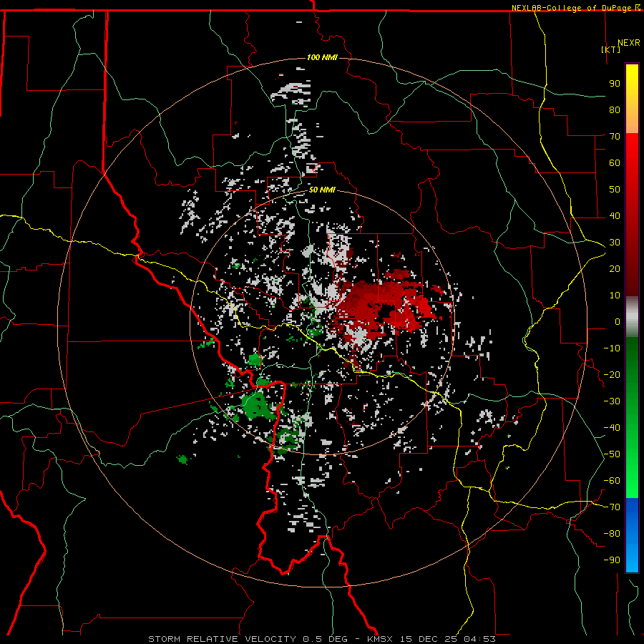Click the gray zero-velocity segment of the color bar
This screenshot has width=644, height=644.
[x=632, y=317]
